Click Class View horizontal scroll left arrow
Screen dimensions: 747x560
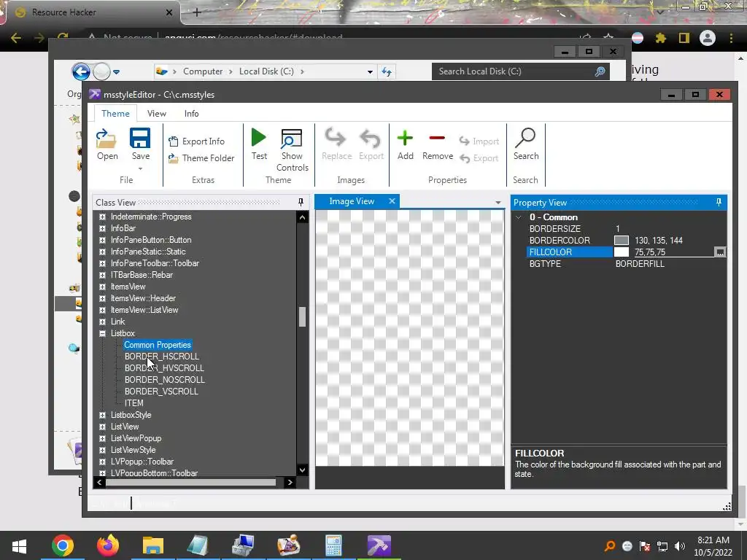point(99,483)
